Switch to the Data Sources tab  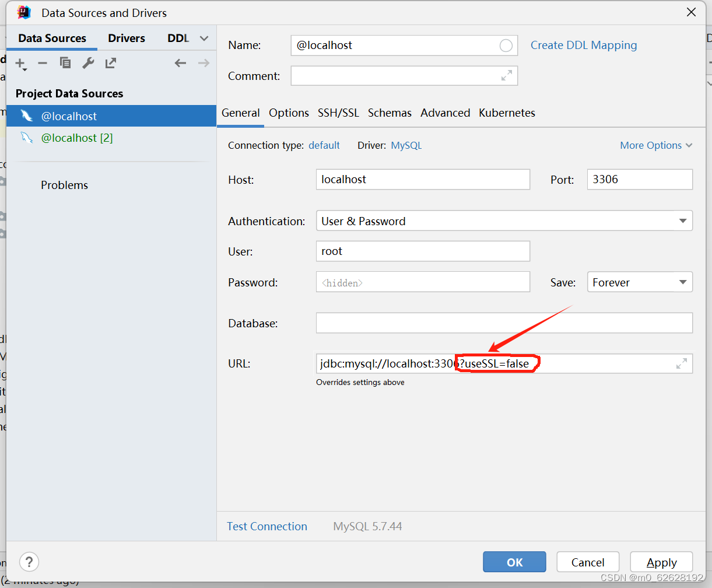tap(52, 38)
